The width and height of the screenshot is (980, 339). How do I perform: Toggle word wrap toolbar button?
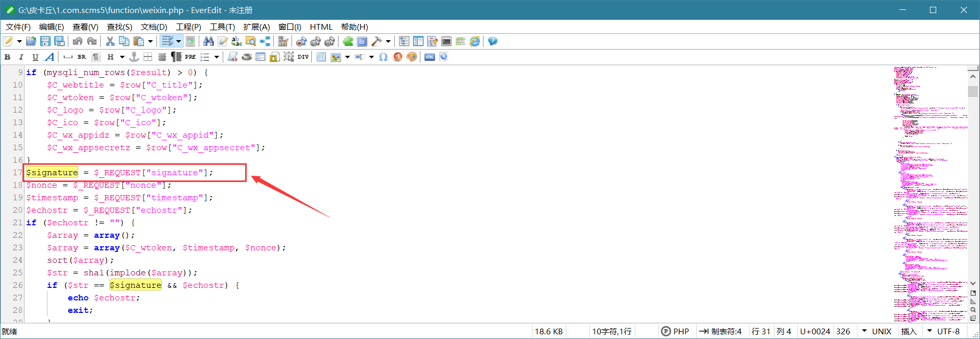pos(167,41)
